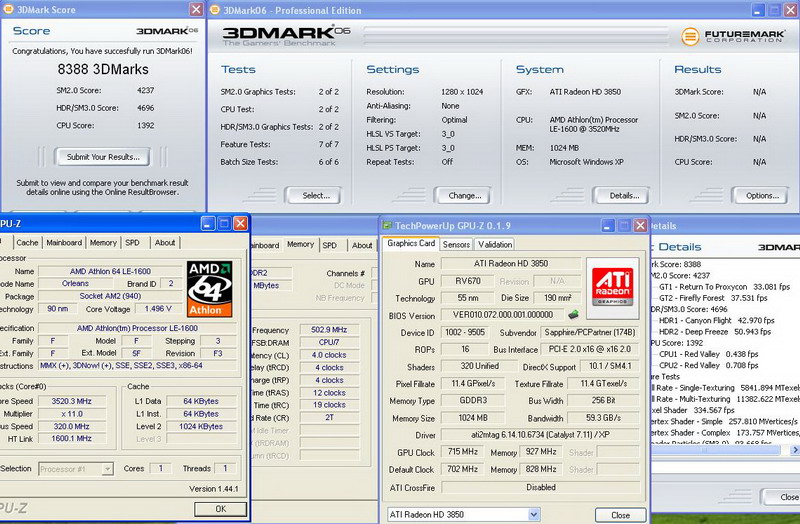Click CPU2 - Red Valley result row
The width and height of the screenshot is (800, 524).
click(x=708, y=365)
